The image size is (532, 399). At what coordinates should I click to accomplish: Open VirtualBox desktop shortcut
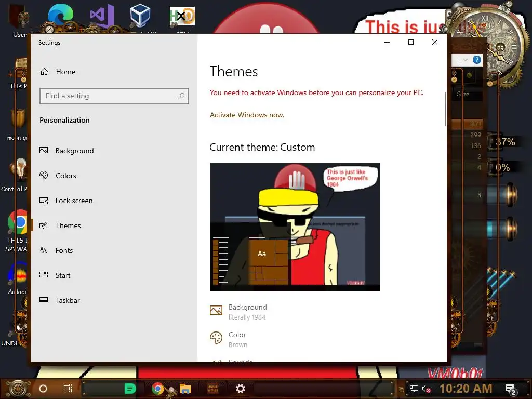(140, 16)
